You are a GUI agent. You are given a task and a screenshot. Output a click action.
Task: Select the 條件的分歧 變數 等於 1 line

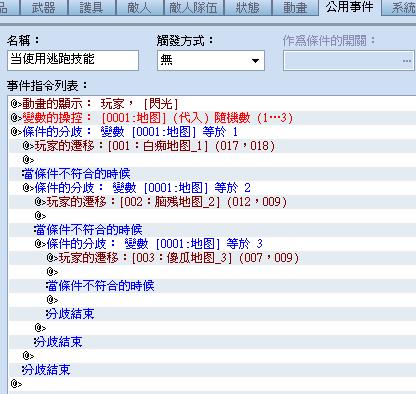213,132
